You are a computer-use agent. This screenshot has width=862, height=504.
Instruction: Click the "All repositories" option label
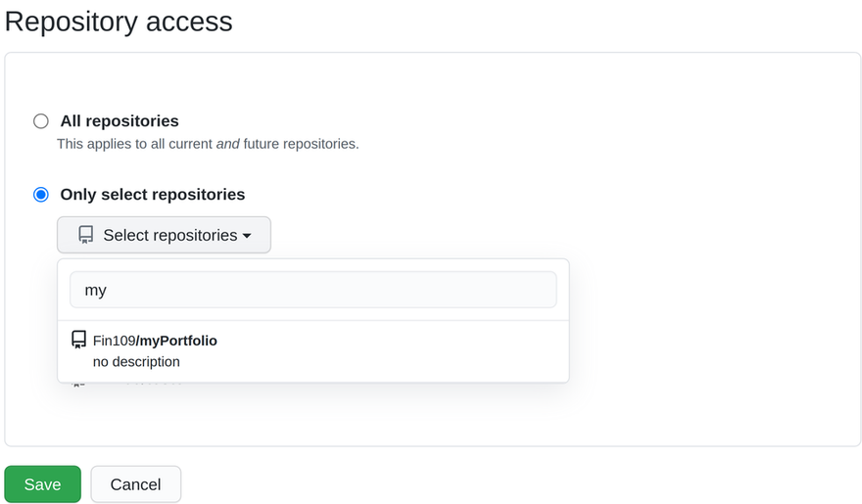[x=120, y=121]
